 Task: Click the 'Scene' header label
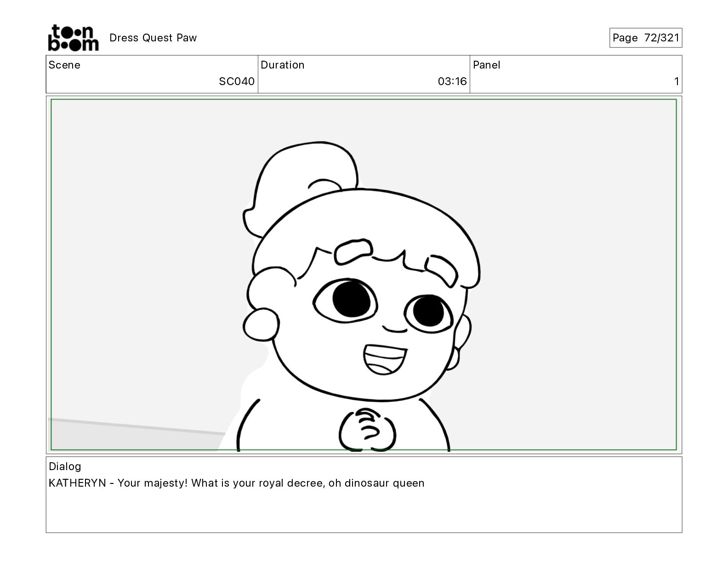[x=64, y=65]
